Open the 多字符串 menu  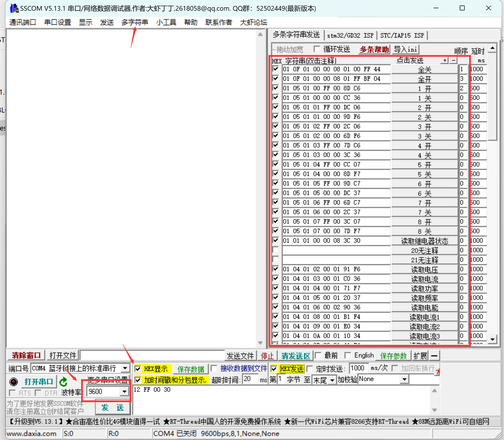135,22
